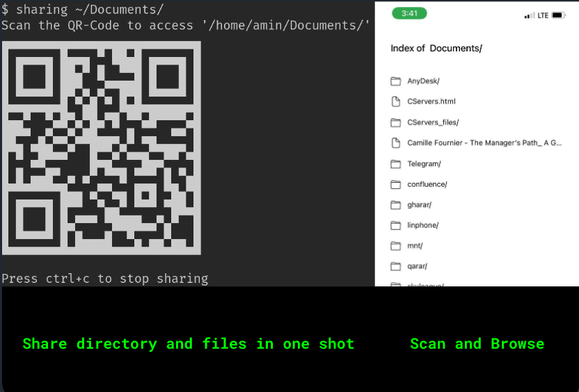Open the CServers.html file link
Image resolution: width=579 pixels, height=392 pixels.
tap(431, 101)
